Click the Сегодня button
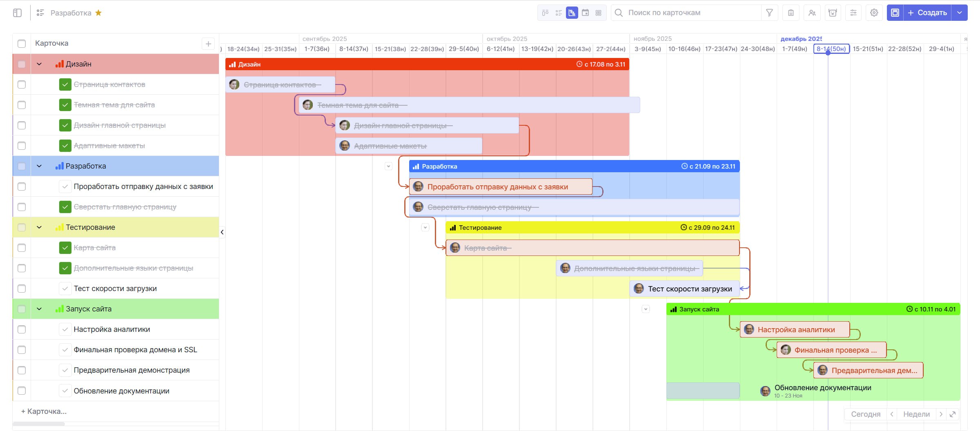Screen dimensions: 980x431 click(x=865, y=414)
